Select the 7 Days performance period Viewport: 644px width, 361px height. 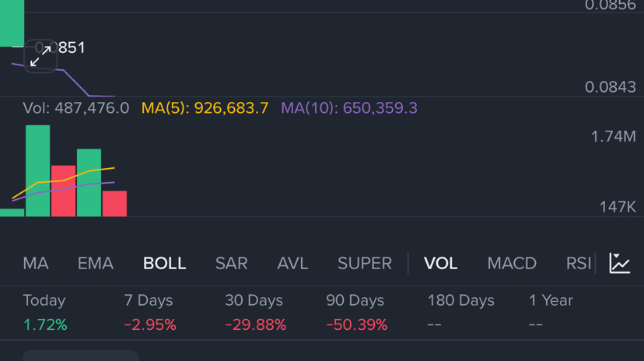click(x=149, y=312)
